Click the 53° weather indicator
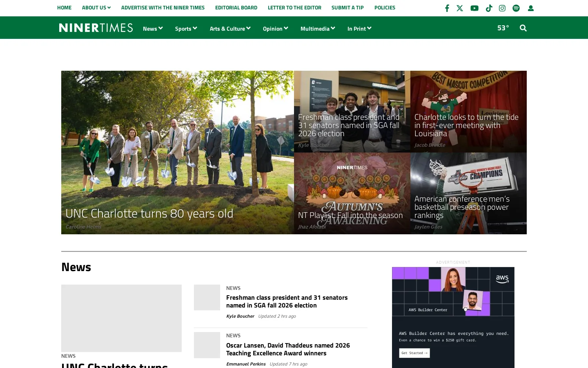Image resolution: width=588 pixels, height=368 pixels. point(503,28)
